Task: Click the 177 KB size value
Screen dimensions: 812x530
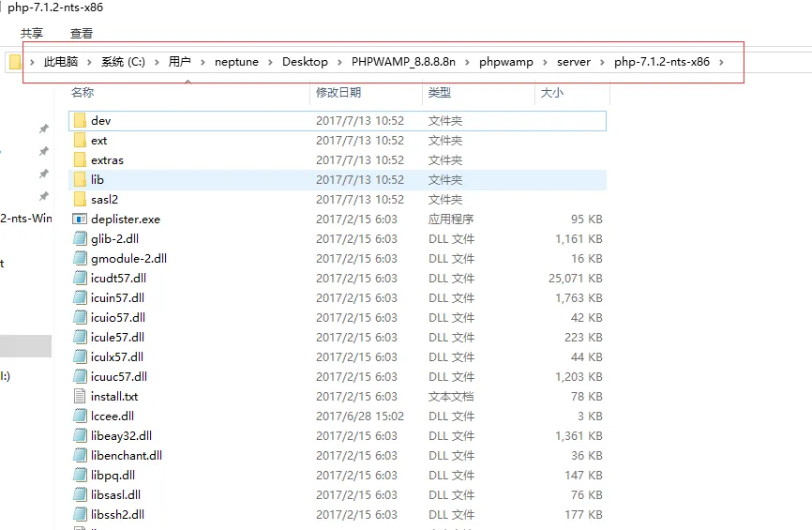Action: tap(583, 514)
